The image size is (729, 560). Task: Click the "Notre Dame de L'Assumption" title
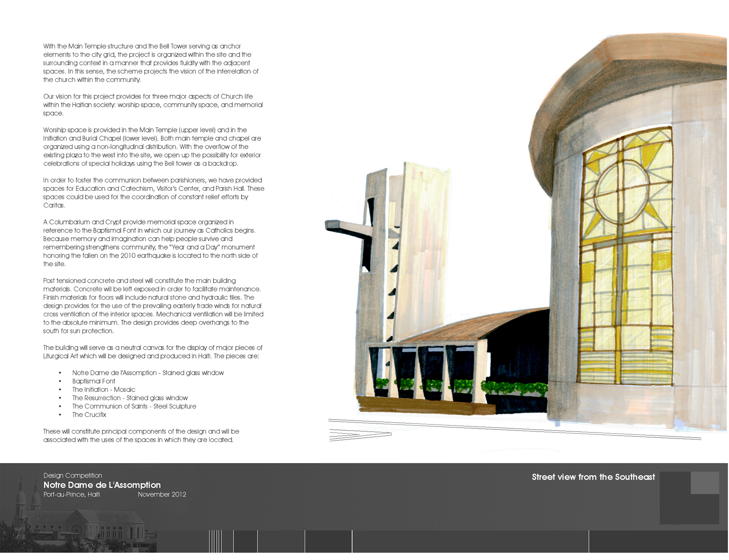pos(102,485)
